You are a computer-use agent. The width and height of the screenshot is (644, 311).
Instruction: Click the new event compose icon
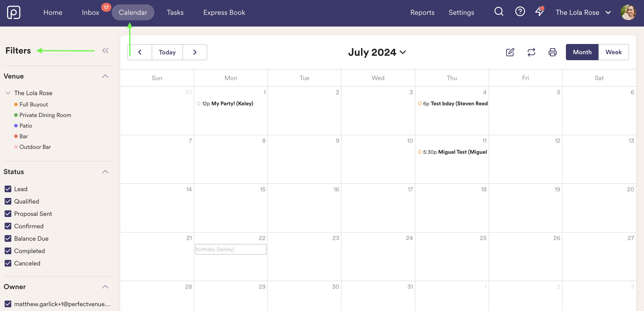click(510, 52)
